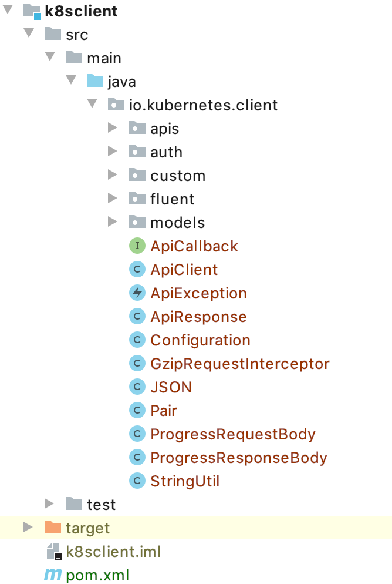Click the interface icon beside ApiCallback
Viewport: 392px width, 584px height.
pyautogui.click(x=137, y=246)
